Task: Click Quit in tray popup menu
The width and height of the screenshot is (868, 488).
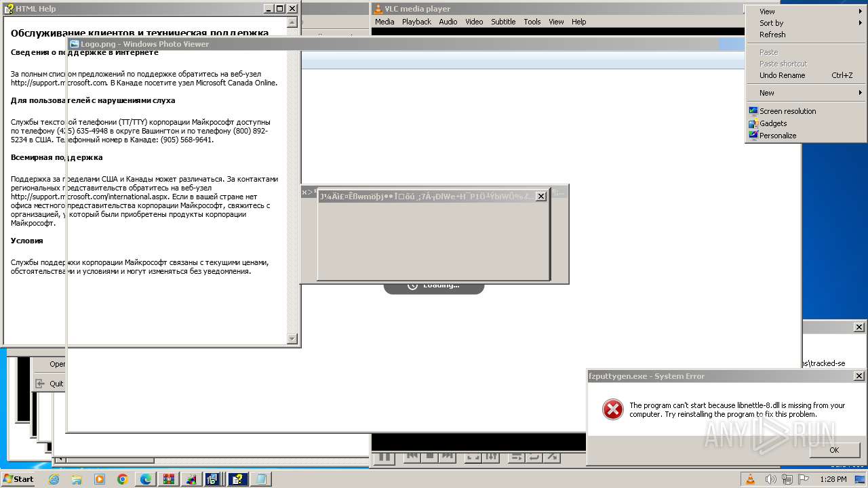Action: (56, 384)
